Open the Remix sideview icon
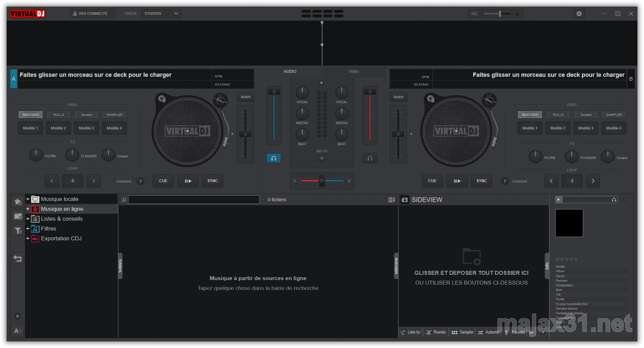The width and height of the screenshot is (644, 348). [428, 332]
